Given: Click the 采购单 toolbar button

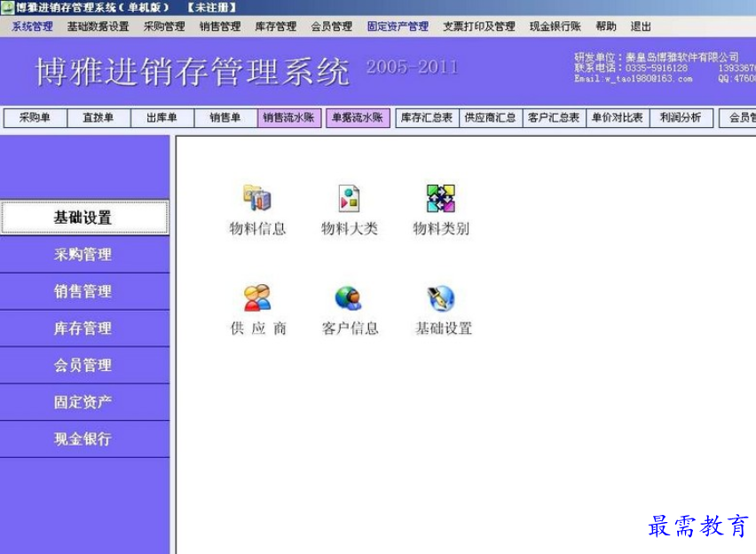Looking at the screenshot, I should [x=35, y=118].
